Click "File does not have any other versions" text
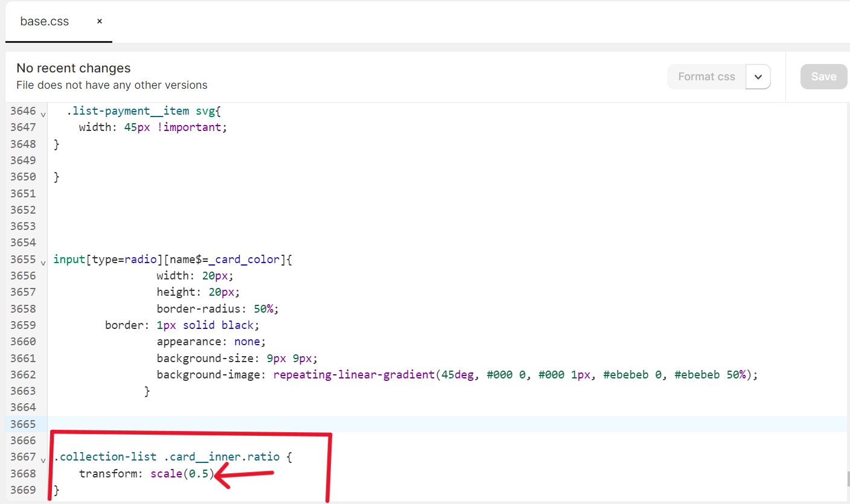The image size is (850, 504). [x=112, y=85]
